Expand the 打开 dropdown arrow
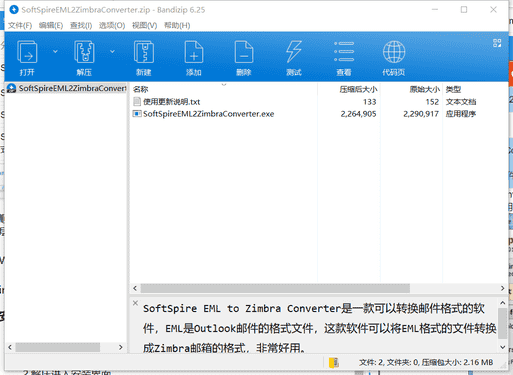This screenshot has height=375, width=513. (55, 52)
